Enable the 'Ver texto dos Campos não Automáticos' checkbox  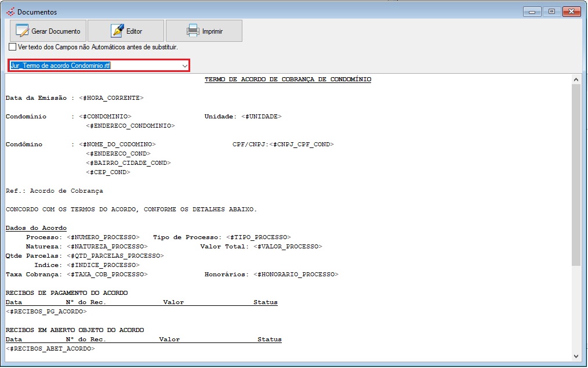[x=13, y=47]
